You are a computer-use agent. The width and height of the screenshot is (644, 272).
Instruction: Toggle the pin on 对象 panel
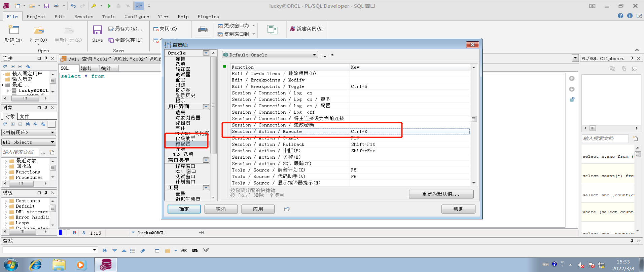[46, 108]
